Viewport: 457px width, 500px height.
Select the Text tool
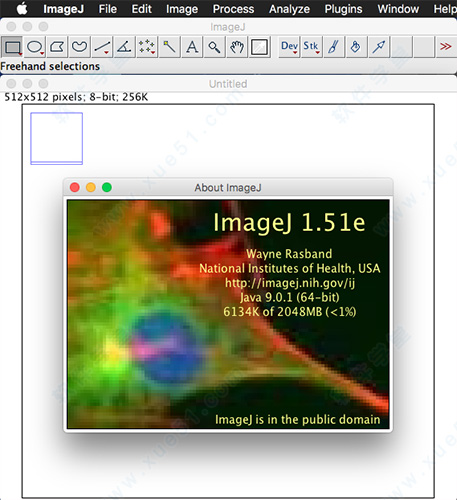pyautogui.click(x=192, y=47)
